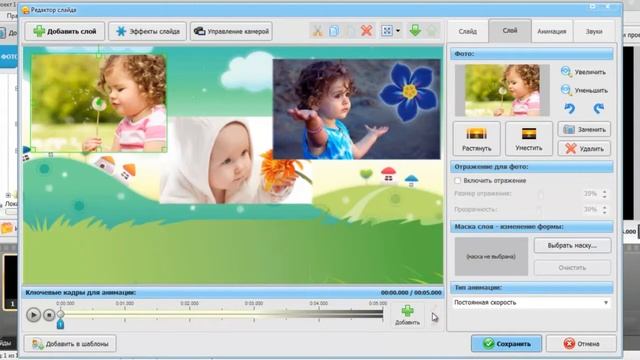Zoom out using 'Уменьшить' icon
Viewport: 640px width, 360px height.
point(566,90)
